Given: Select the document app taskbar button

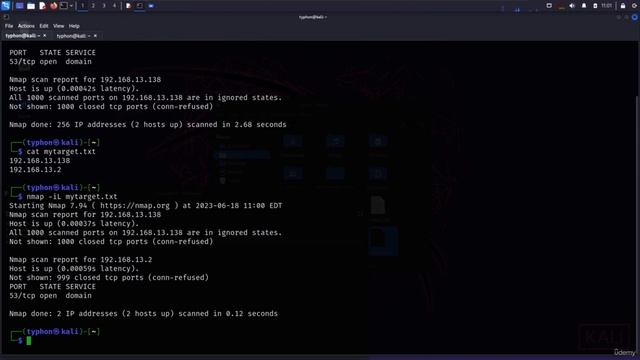Looking at the screenshot, I should 129,6.
